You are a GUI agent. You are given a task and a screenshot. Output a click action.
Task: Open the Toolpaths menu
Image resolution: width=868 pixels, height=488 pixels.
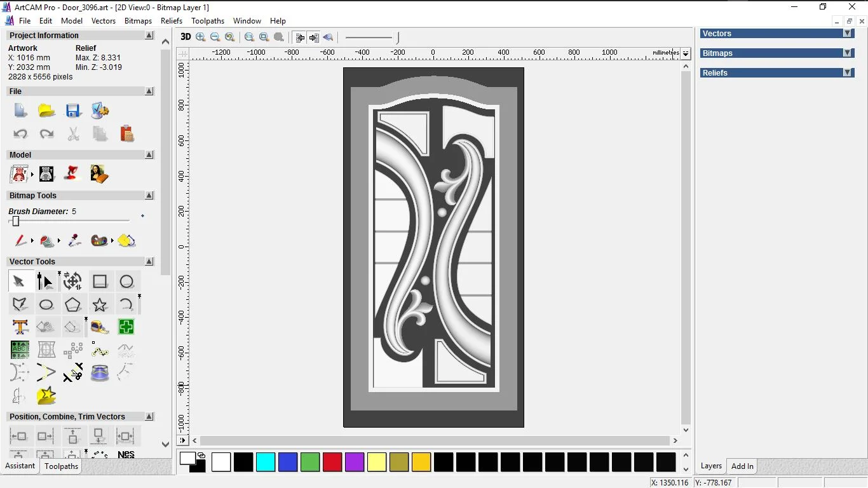[x=208, y=20]
